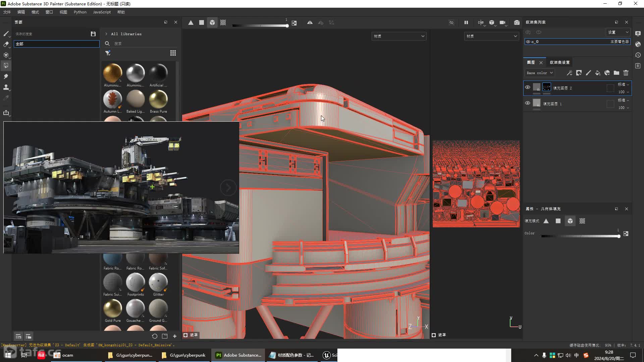644x362 pixels.
Task: Toggle the 遮罩 checkbox in the 2D viewport
Action: (434, 335)
